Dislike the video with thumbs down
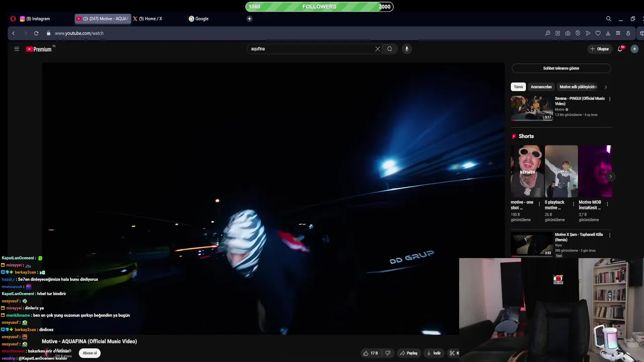Image resolution: width=644 pixels, height=362 pixels. click(387, 353)
